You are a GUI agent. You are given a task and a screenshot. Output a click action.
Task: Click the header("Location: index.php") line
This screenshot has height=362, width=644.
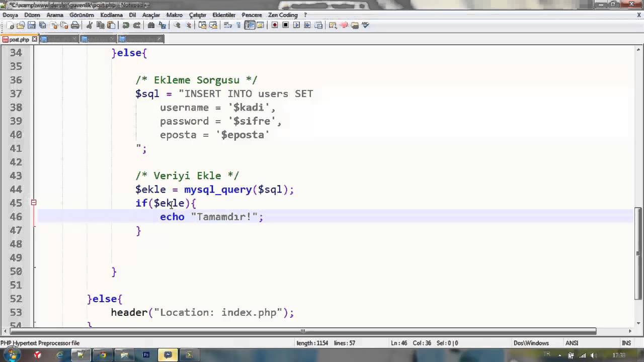(x=202, y=312)
